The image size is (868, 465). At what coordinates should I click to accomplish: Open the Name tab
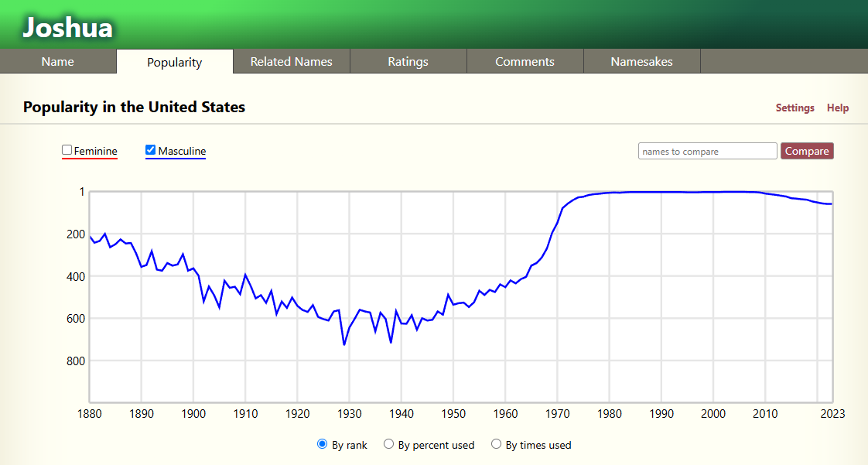[x=58, y=61]
